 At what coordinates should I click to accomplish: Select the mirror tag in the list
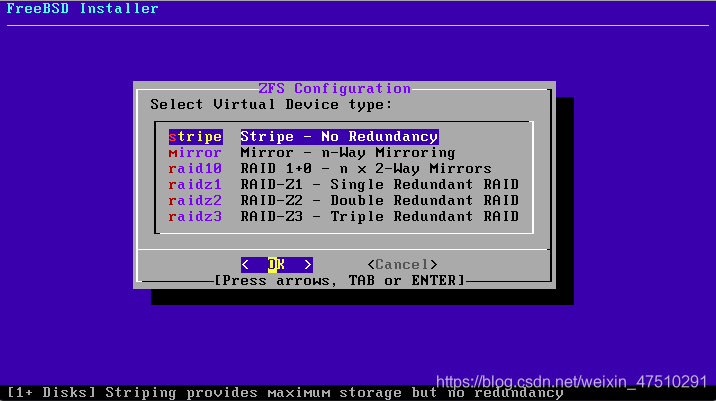[x=195, y=153]
